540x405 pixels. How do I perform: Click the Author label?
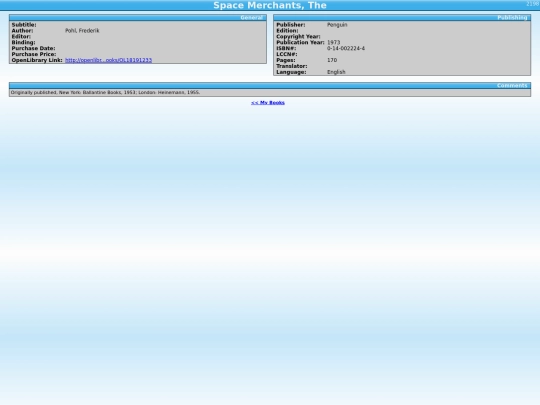(x=22, y=31)
